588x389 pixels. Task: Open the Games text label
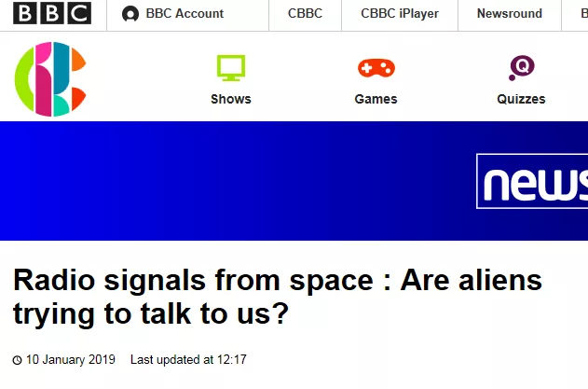(376, 99)
